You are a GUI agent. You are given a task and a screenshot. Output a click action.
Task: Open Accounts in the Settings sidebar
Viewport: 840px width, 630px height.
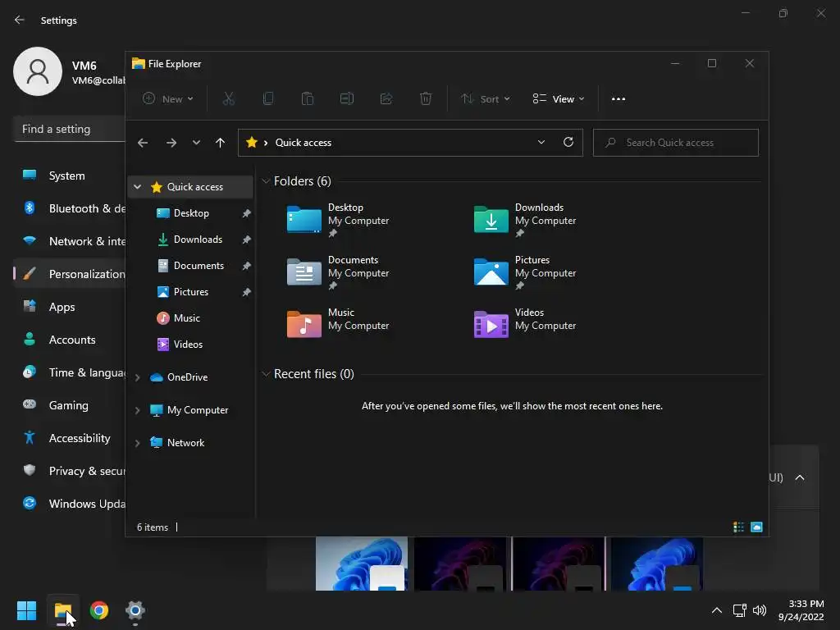coord(70,340)
